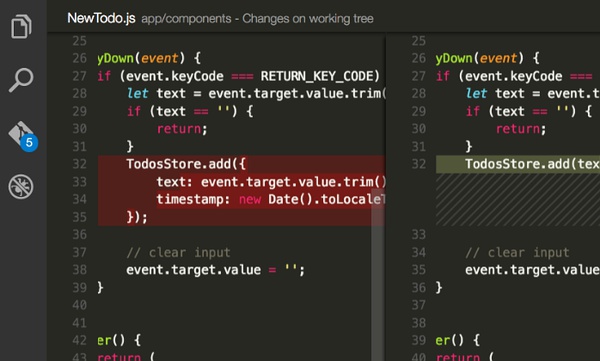Click 'yDown(event) {' in right pane
The width and height of the screenshot is (600, 361).
click(488, 58)
